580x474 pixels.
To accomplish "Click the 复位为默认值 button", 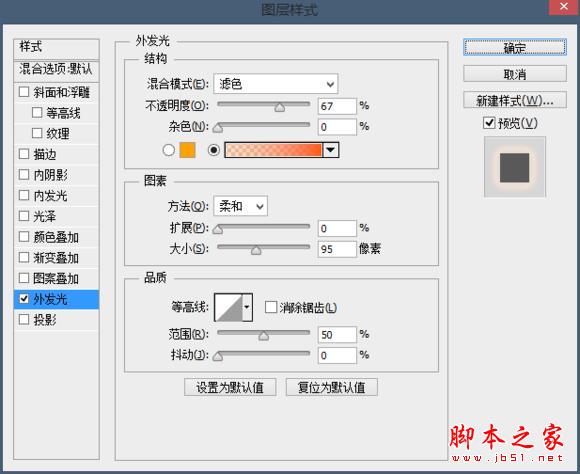I will 332,387.
